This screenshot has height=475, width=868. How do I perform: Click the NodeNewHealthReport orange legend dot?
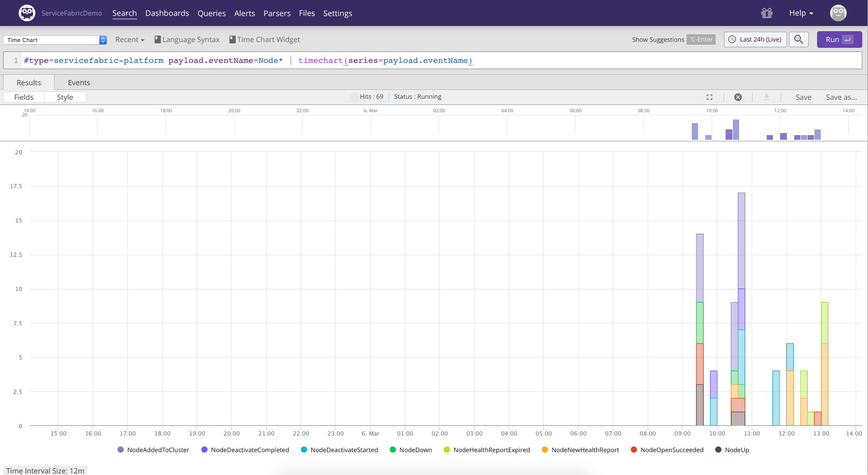pyautogui.click(x=545, y=450)
